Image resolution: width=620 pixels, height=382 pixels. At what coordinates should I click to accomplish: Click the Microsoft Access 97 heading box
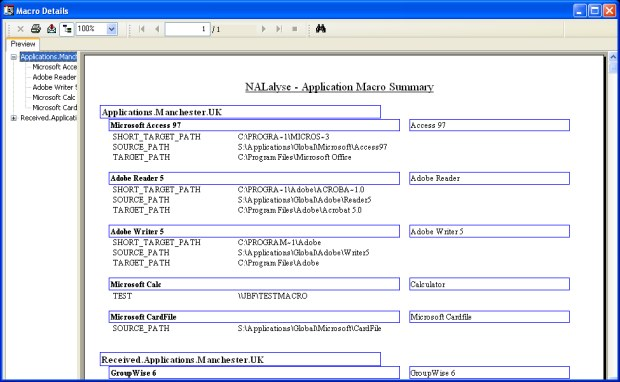(254, 125)
